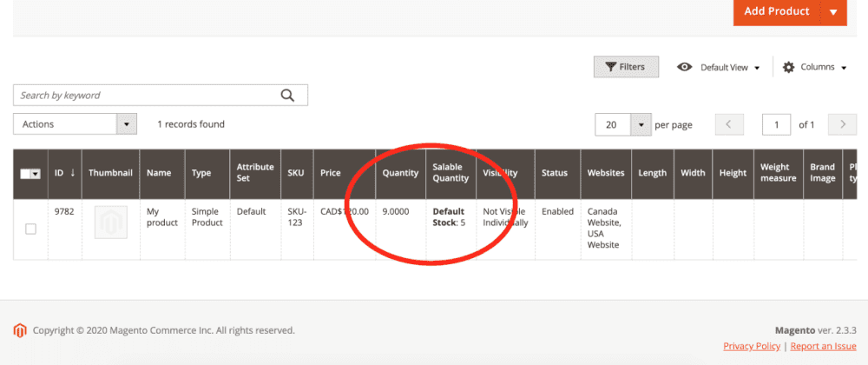868x365 pixels.
Task: Open the Report an Issue link
Action: (x=823, y=346)
